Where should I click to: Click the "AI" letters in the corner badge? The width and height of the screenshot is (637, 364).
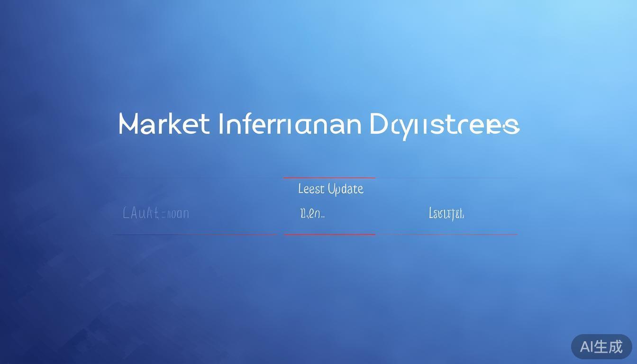(x=587, y=346)
